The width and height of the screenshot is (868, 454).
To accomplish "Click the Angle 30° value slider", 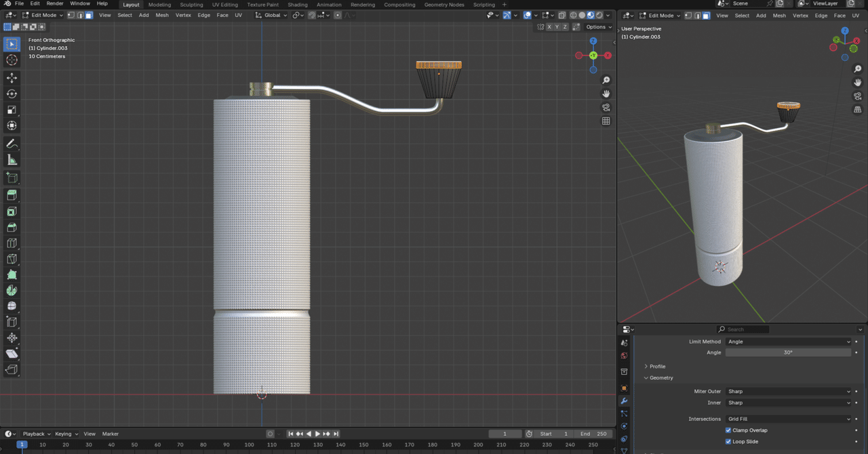I will pyautogui.click(x=788, y=352).
